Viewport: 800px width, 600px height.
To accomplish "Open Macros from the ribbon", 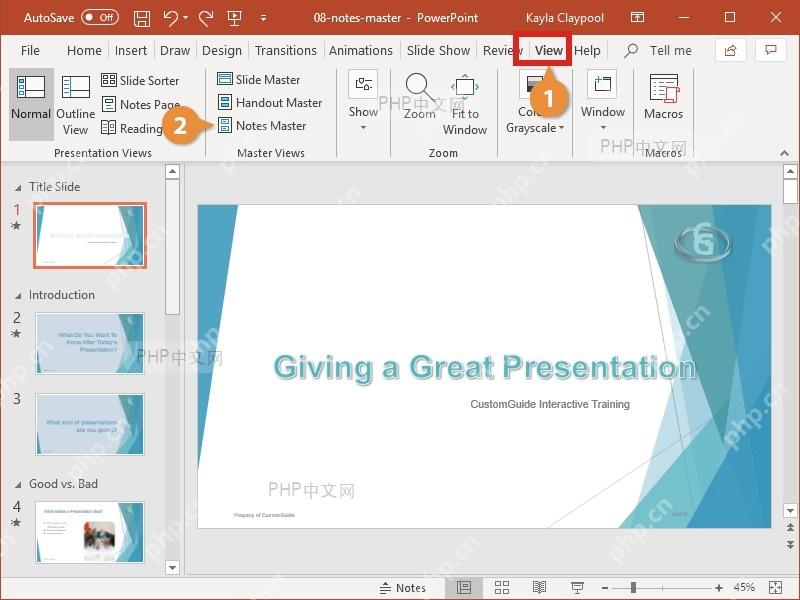I will pos(663,96).
